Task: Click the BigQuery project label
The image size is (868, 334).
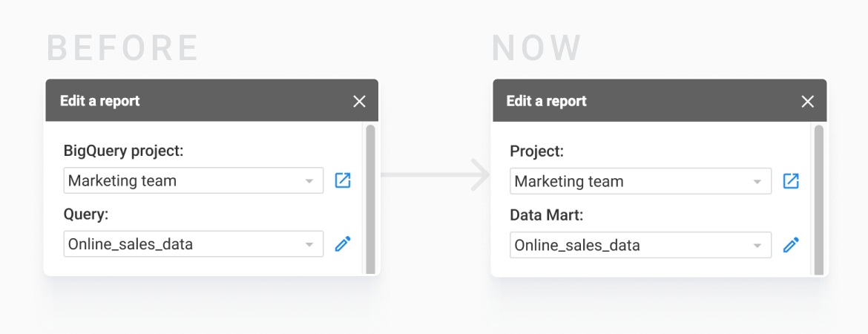Action: pos(123,151)
